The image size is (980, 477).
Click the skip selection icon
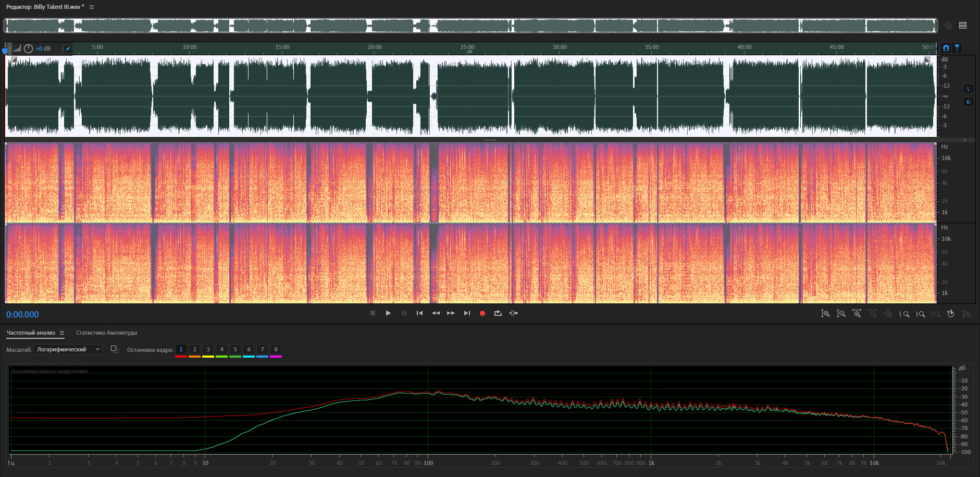[514, 313]
